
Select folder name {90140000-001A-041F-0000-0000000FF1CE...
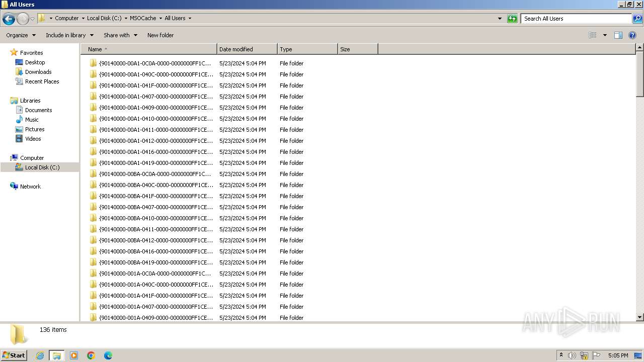156,296
